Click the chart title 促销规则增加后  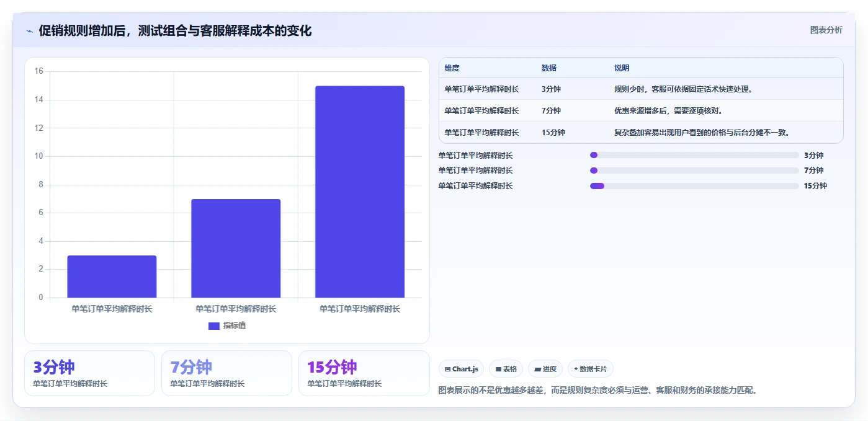[175, 30]
